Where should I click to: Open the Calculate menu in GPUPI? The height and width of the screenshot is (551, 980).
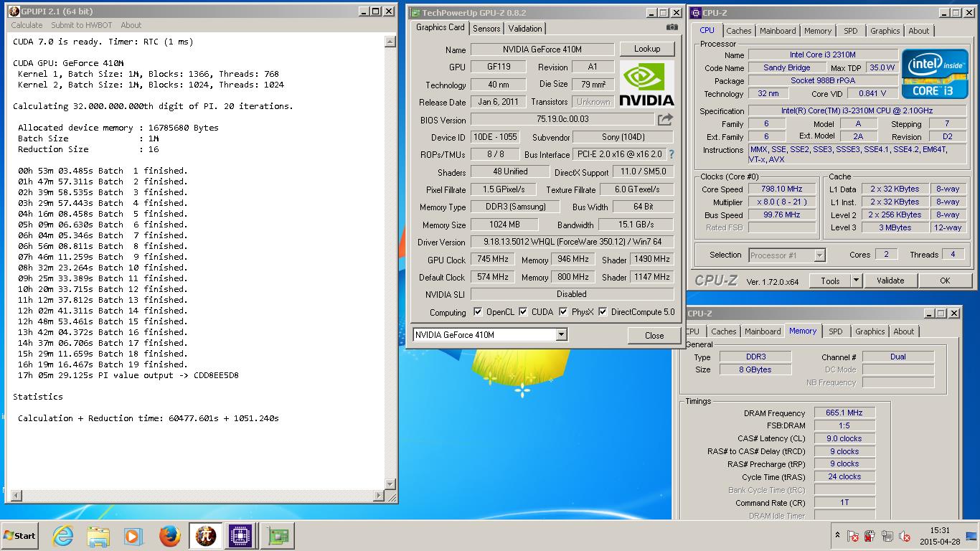[x=27, y=25]
